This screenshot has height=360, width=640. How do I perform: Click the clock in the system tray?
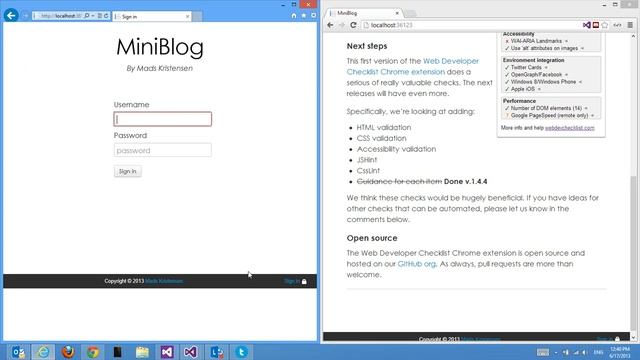tap(620, 352)
